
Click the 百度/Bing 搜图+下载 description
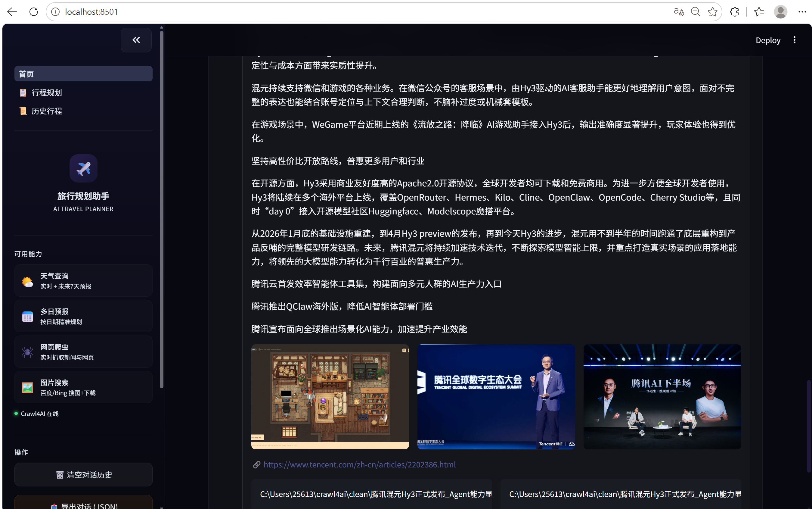(x=68, y=393)
